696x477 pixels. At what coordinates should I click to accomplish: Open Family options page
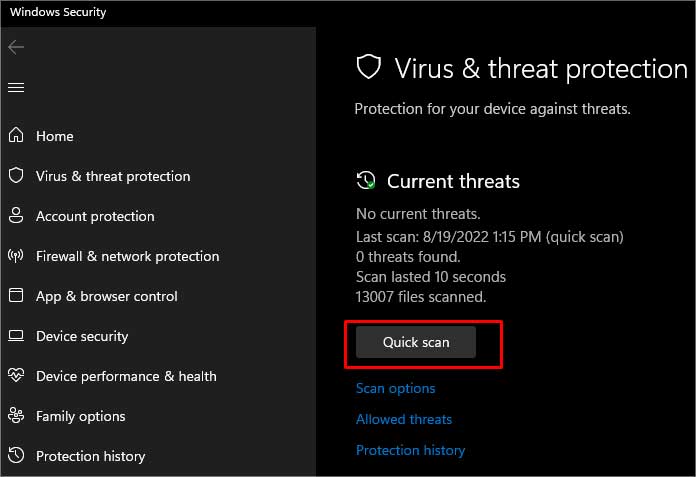click(80, 417)
